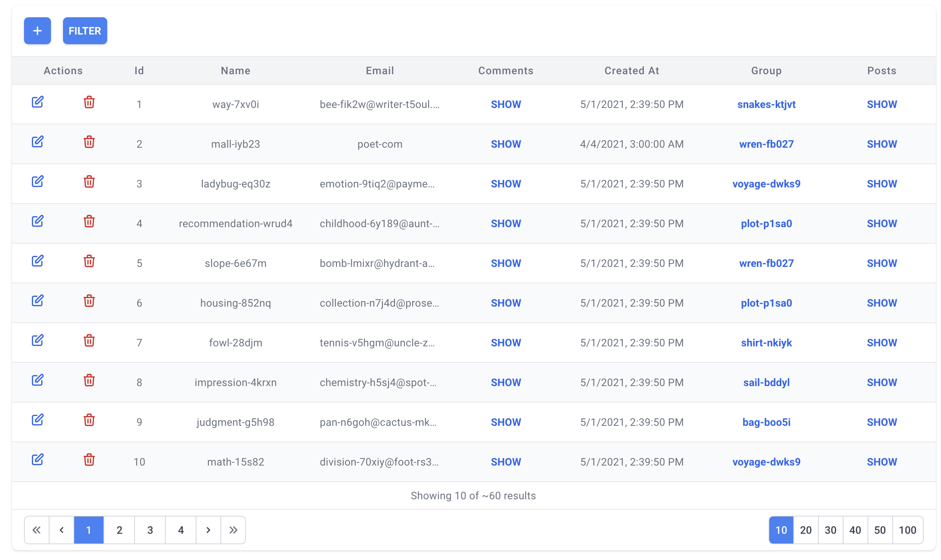This screenshot has height=560, width=941.
Task: Click the Id column header
Action: [x=139, y=70]
